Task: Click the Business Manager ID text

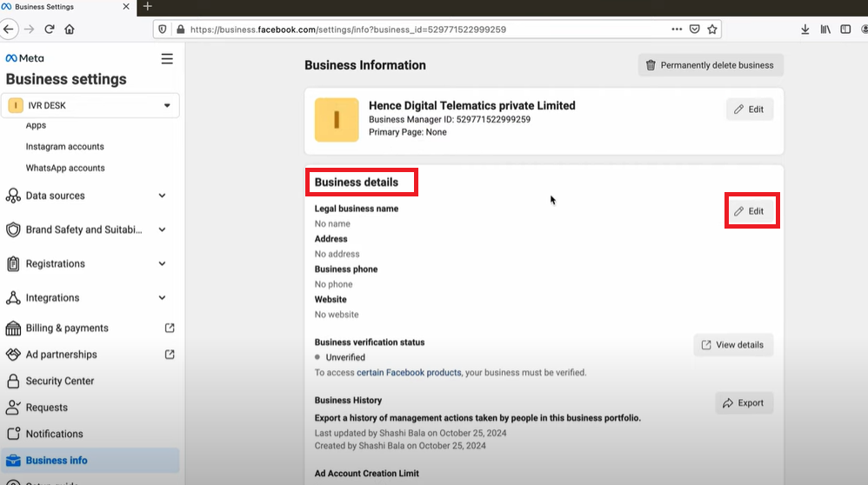Action: [x=450, y=119]
